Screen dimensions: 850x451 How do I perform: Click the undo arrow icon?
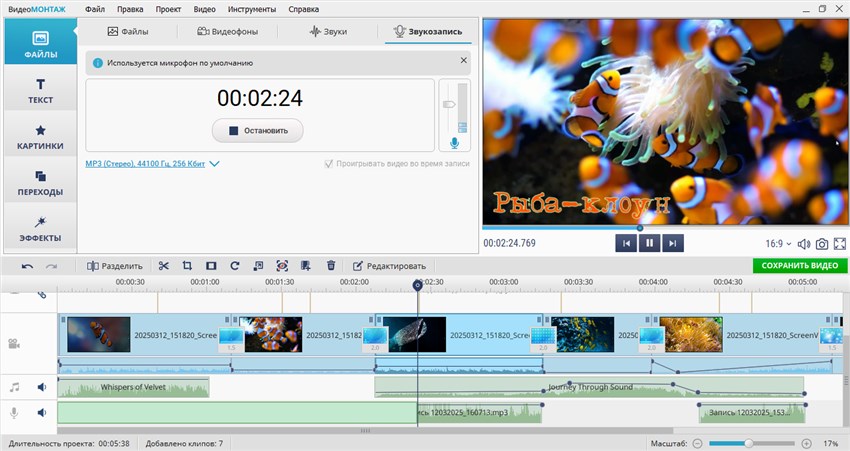click(x=27, y=266)
